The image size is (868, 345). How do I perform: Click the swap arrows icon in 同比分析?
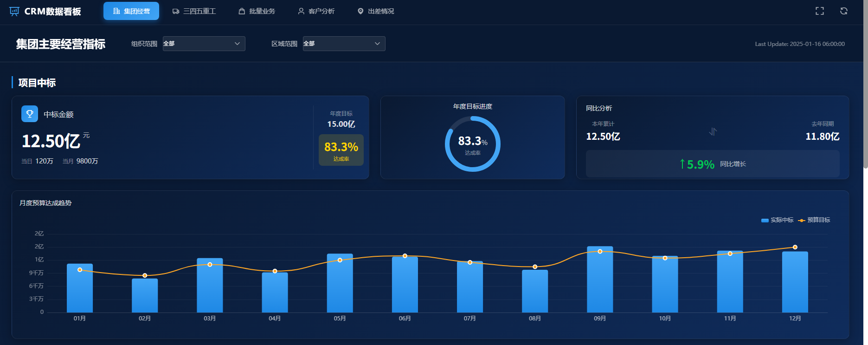(x=713, y=132)
